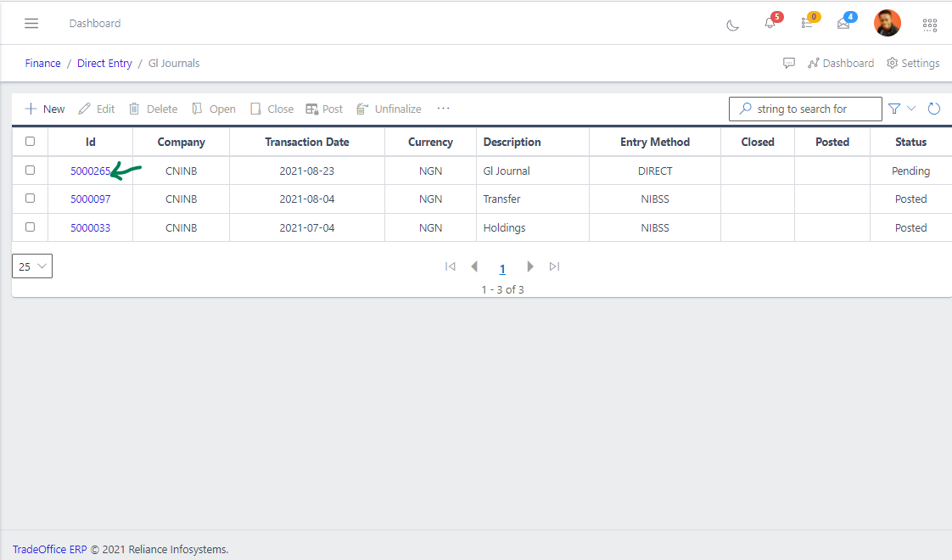The width and height of the screenshot is (952, 560).
Task: Open the apps grid launcher
Action: [x=930, y=24]
